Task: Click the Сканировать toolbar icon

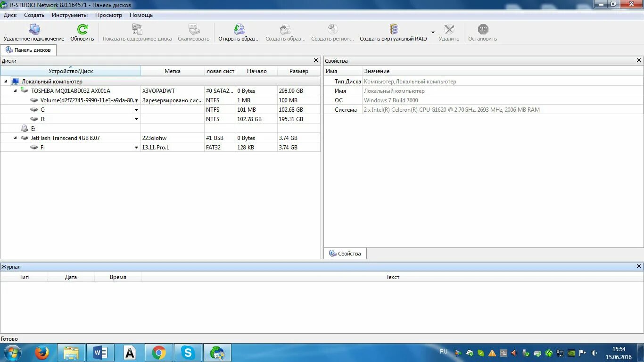Action: (x=194, y=30)
